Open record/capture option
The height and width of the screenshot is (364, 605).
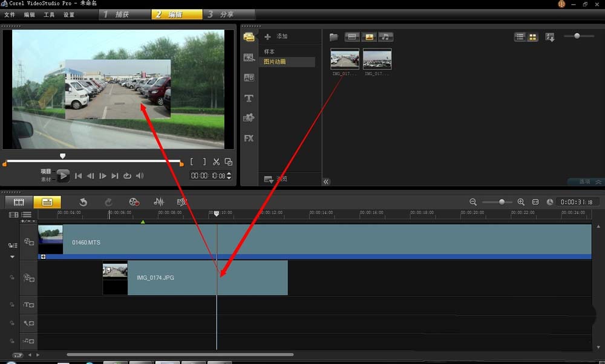[134, 202]
